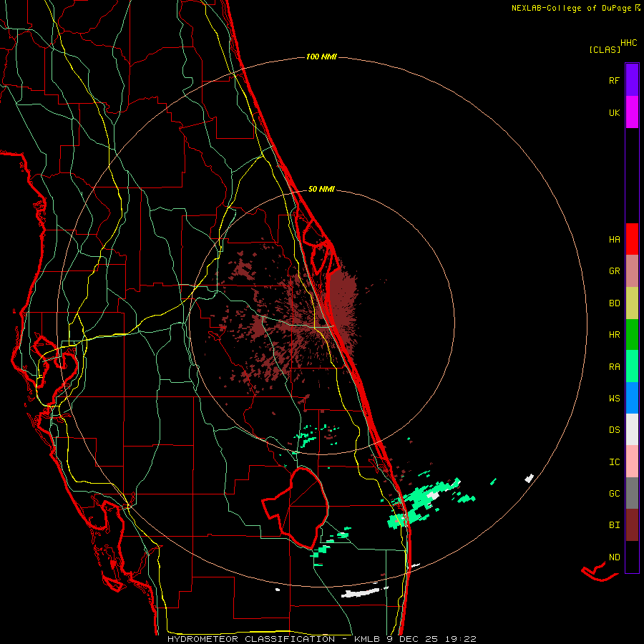Image resolution: width=644 pixels, height=644 pixels.
Task: Pick the RA light green legend swatch
Action: click(x=632, y=366)
